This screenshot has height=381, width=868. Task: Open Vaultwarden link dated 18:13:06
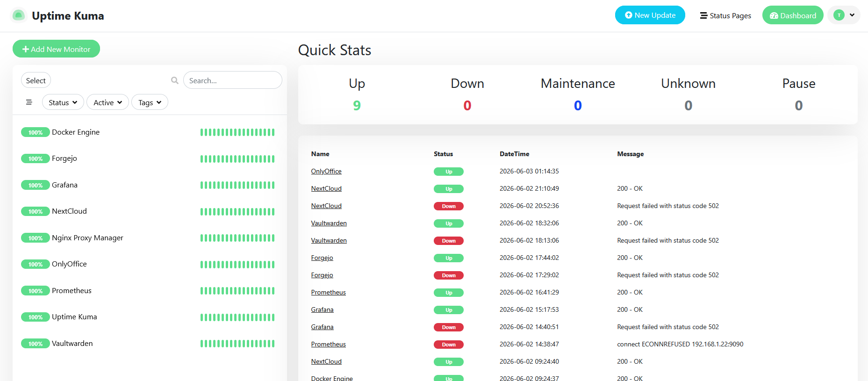[x=329, y=240]
